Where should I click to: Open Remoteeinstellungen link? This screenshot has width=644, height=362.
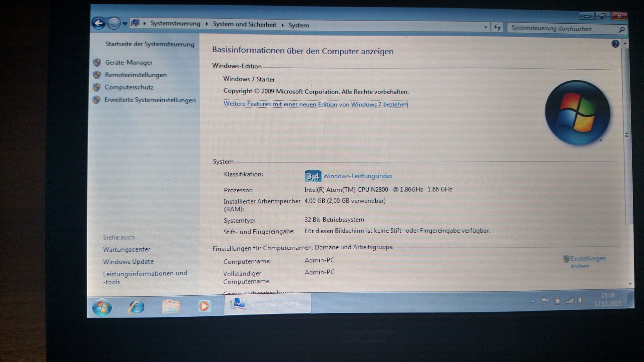136,75
